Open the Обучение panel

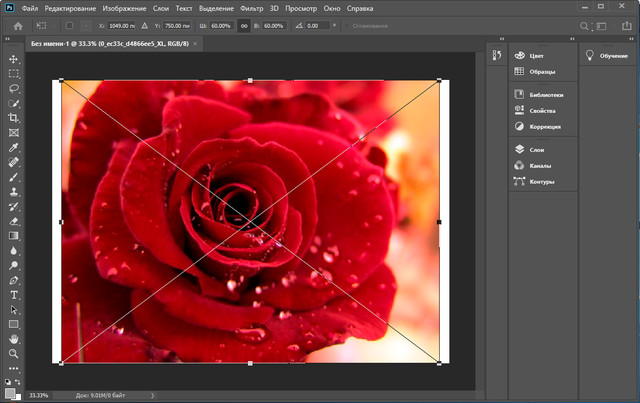(x=607, y=56)
